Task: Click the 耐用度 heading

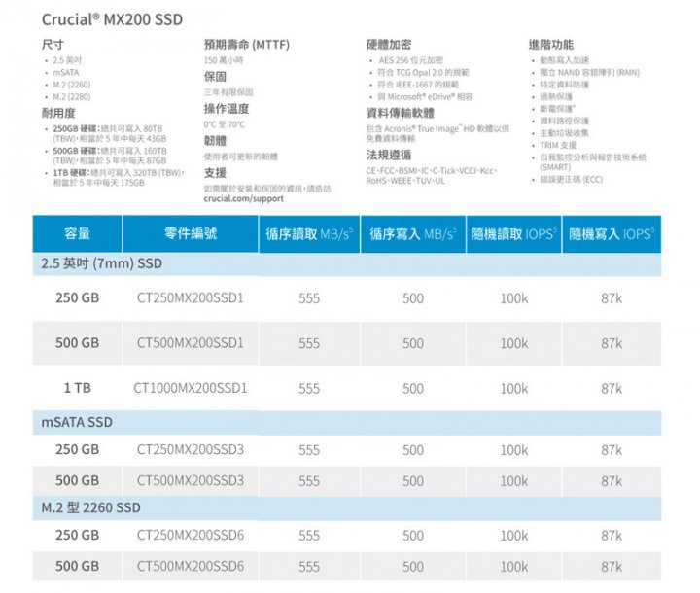Action: (x=58, y=114)
